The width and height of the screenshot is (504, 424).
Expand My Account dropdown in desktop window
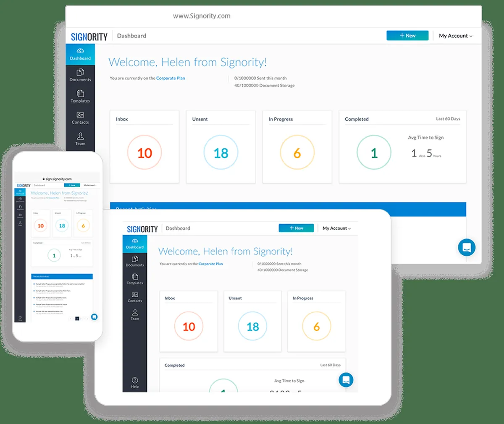click(456, 36)
